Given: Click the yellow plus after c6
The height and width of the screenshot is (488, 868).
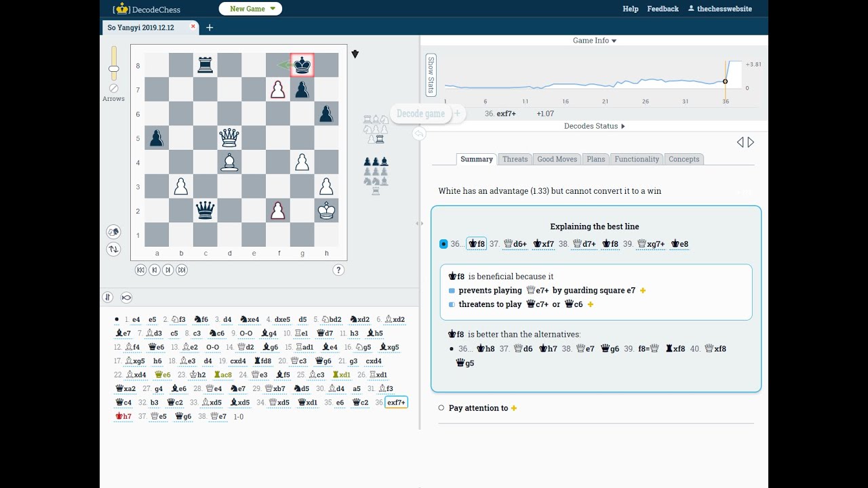Looking at the screenshot, I should point(591,305).
